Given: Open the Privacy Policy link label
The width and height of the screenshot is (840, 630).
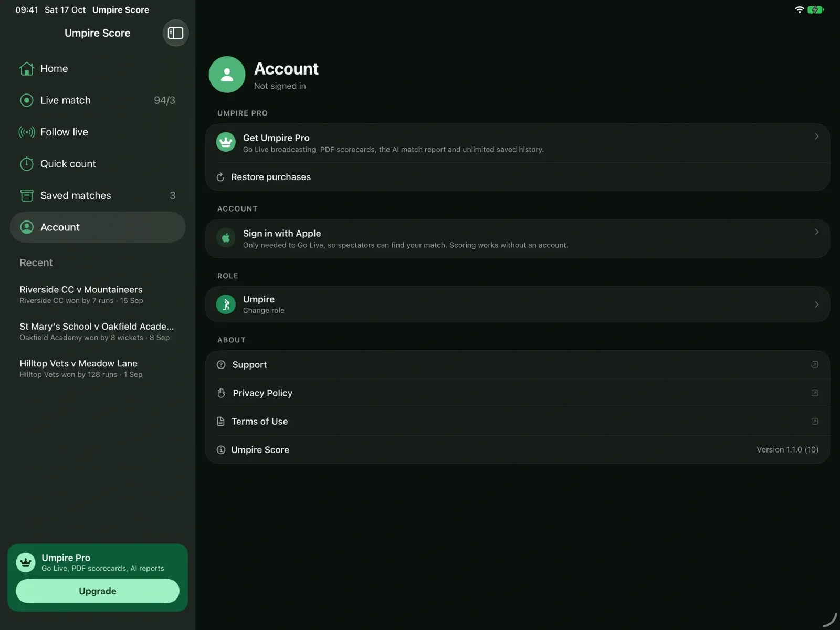Looking at the screenshot, I should click(x=262, y=393).
